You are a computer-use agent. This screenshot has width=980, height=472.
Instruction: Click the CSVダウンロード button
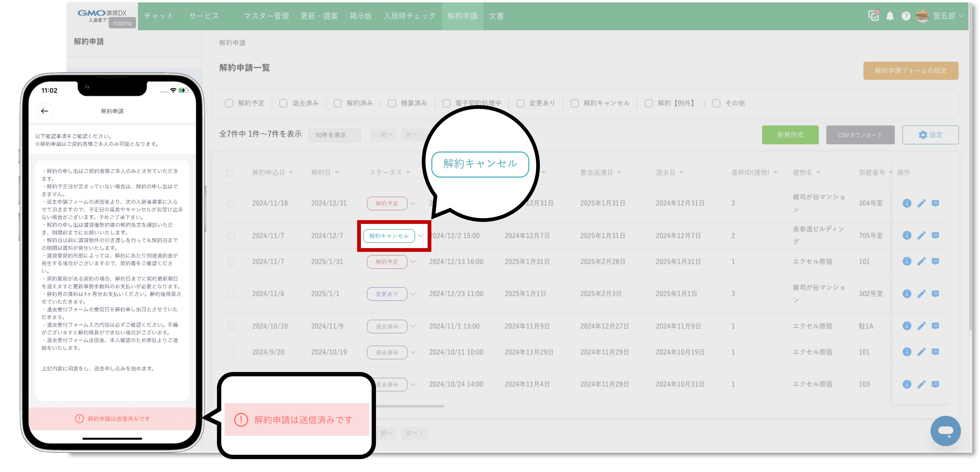tap(860, 135)
